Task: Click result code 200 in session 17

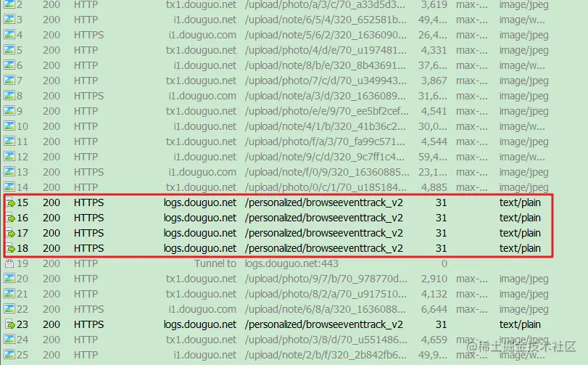Action: coord(51,233)
